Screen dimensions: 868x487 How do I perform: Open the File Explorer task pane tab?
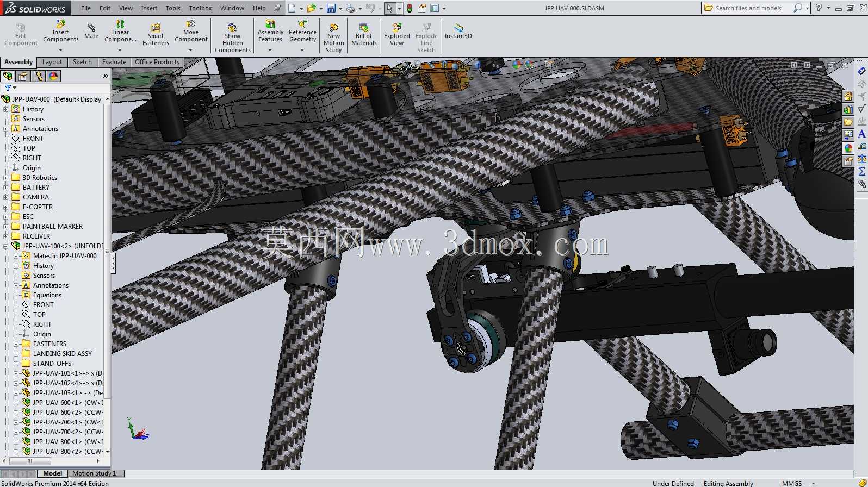pos(848,122)
